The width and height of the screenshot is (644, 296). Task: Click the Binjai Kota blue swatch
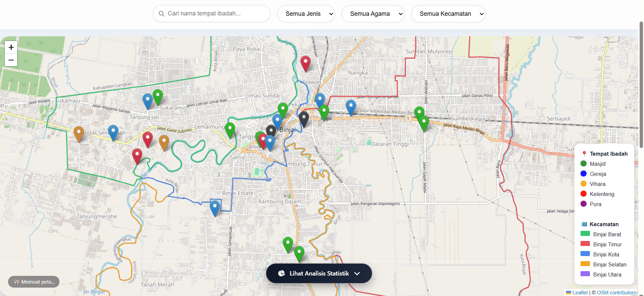[585, 254]
